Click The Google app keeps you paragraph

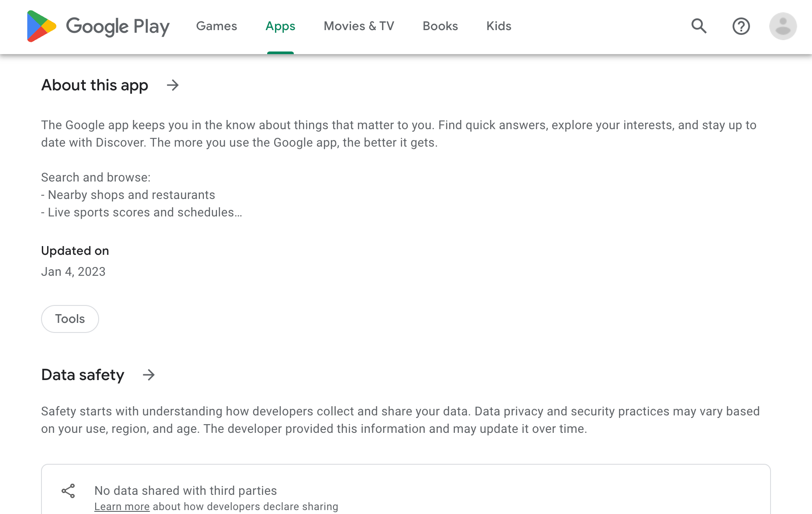[x=399, y=134]
